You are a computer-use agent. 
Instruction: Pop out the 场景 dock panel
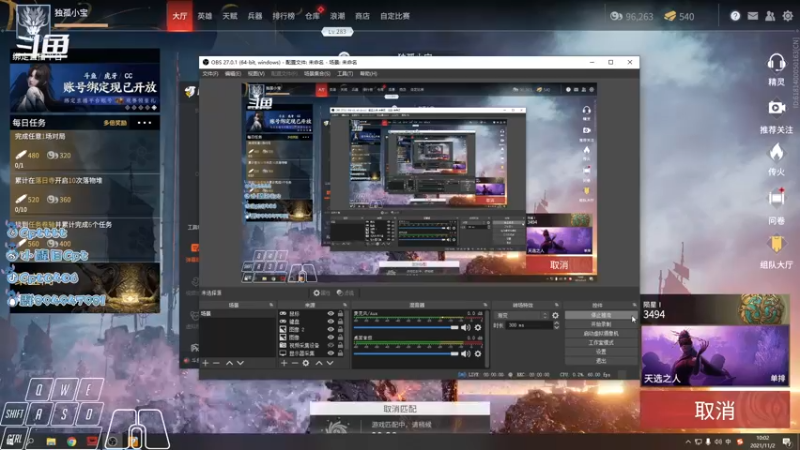[x=271, y=305]
